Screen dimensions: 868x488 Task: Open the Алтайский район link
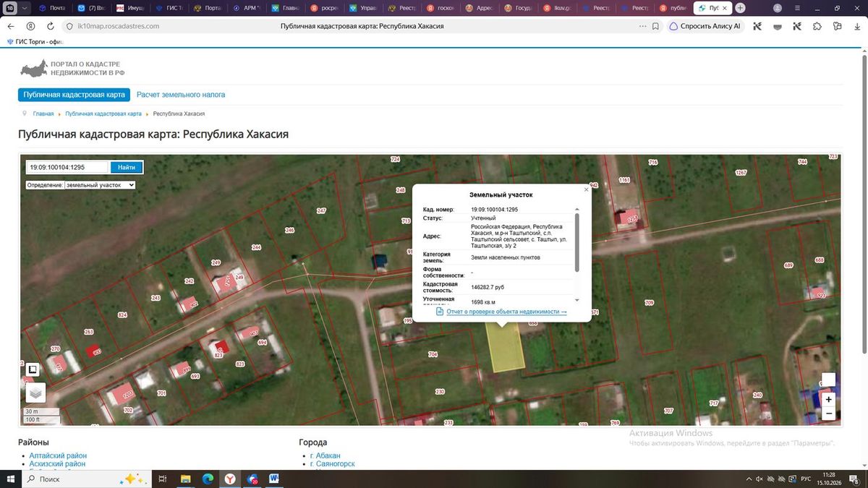[58, 455]
